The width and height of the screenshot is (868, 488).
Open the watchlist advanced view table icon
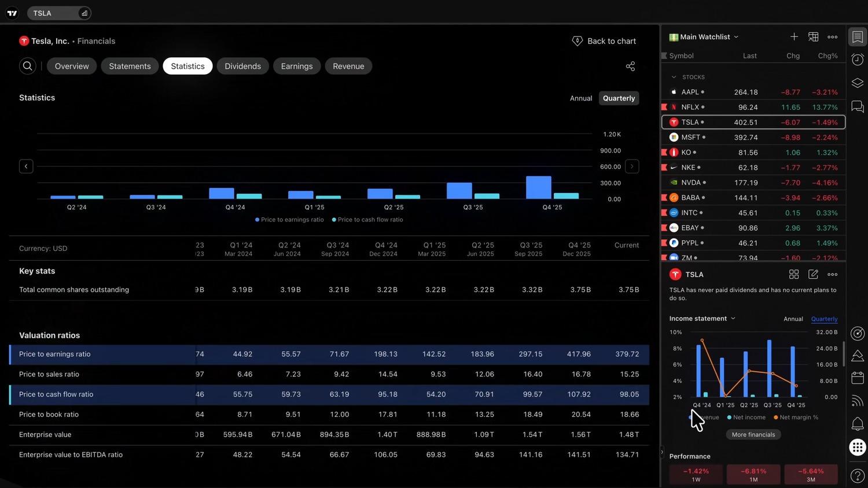(813, 36)
